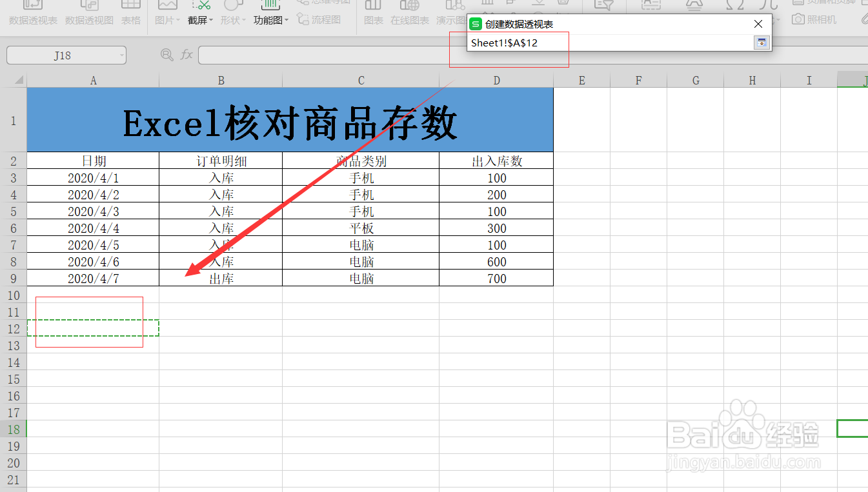868x492 pixels.
Task: Click the 平板 cell
Action: point(361,228)
